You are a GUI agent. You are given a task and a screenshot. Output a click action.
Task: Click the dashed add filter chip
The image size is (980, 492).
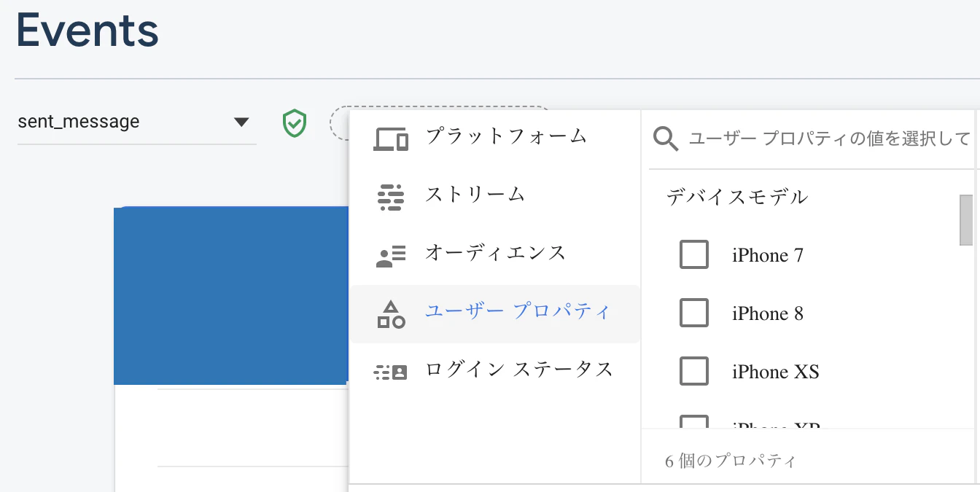tap(340, 122)
